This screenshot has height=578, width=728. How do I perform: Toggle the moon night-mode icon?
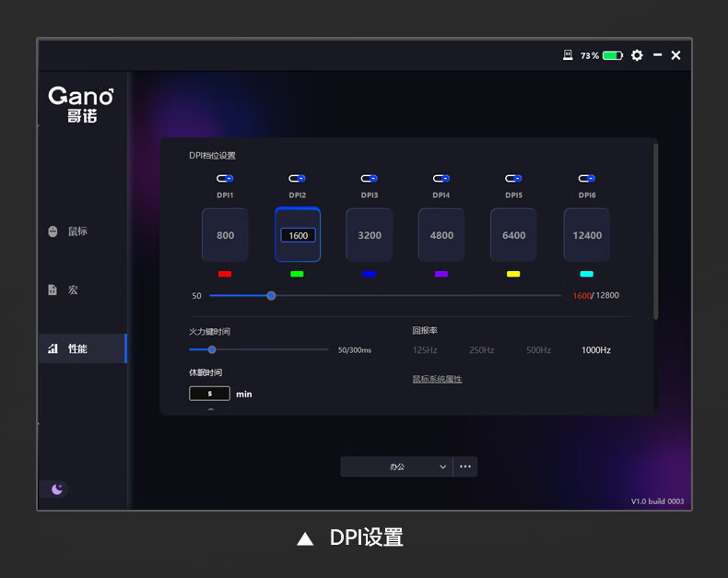(x=57, y=490)
